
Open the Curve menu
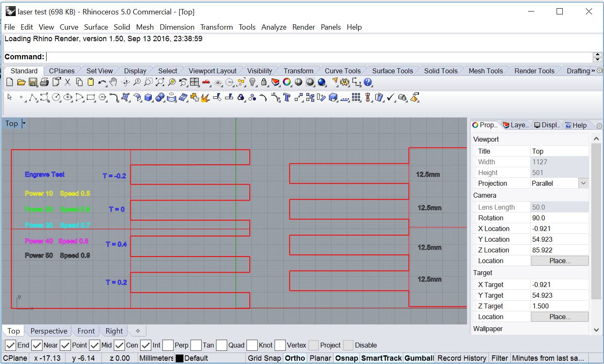tap(69, 27)
